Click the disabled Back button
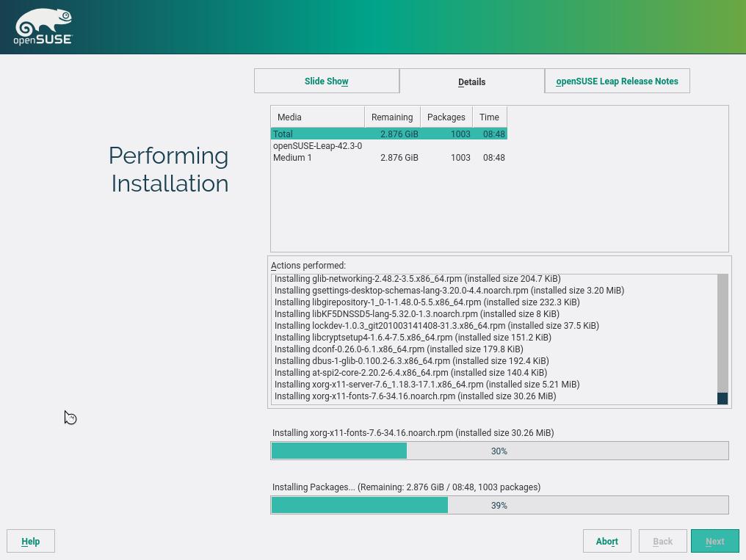This screenshot has height=560, width=746. coord(662,542)
